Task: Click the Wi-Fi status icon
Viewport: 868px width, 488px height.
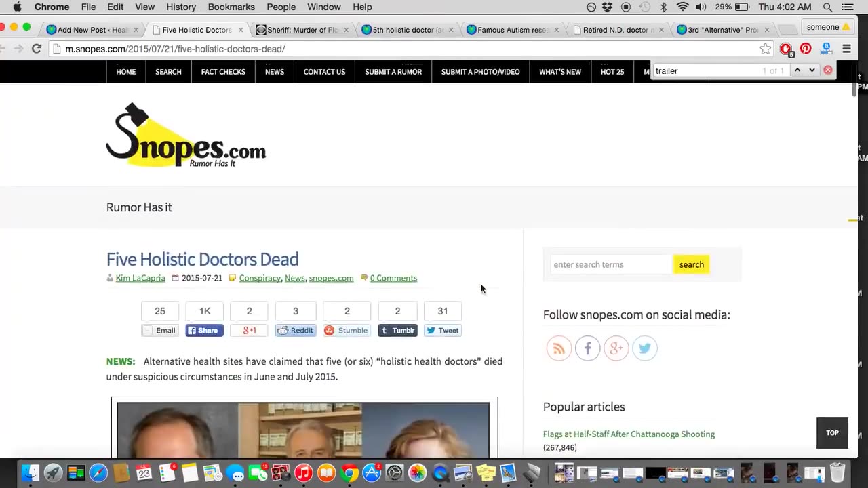Action: coord(682,7)
